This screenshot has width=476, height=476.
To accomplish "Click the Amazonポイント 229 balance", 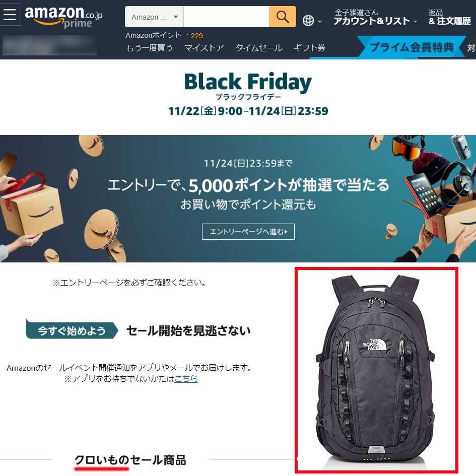I will pos(164,36).
